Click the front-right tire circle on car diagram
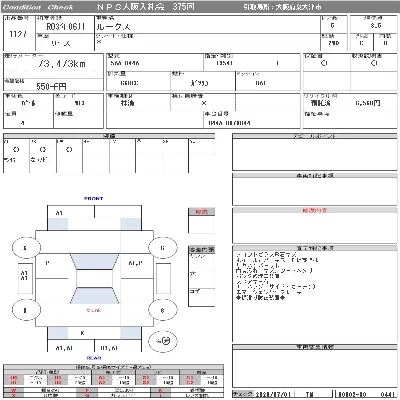 point(162,248)
